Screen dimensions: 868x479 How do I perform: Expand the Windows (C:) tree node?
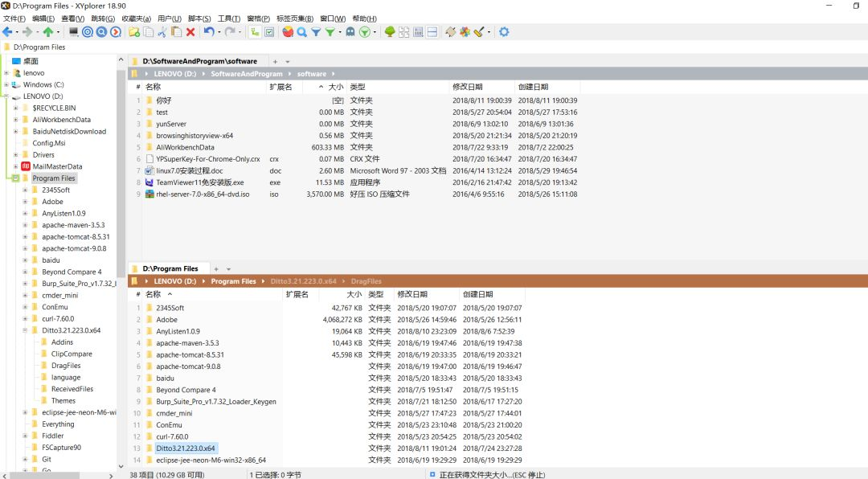(6, 84)
